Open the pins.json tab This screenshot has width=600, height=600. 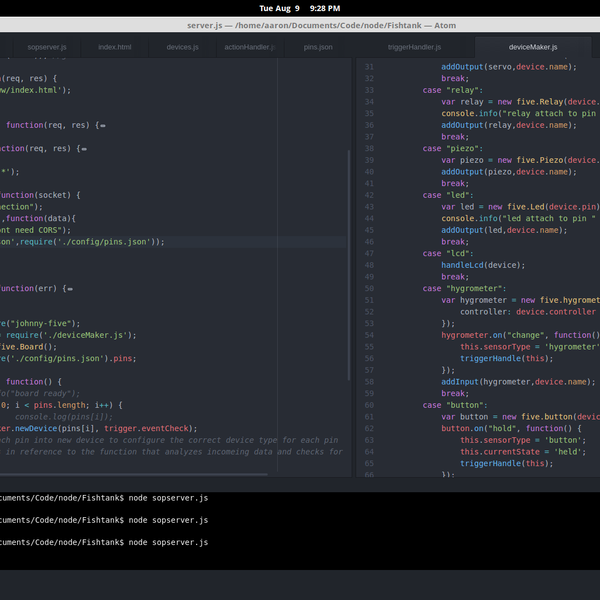318,47
